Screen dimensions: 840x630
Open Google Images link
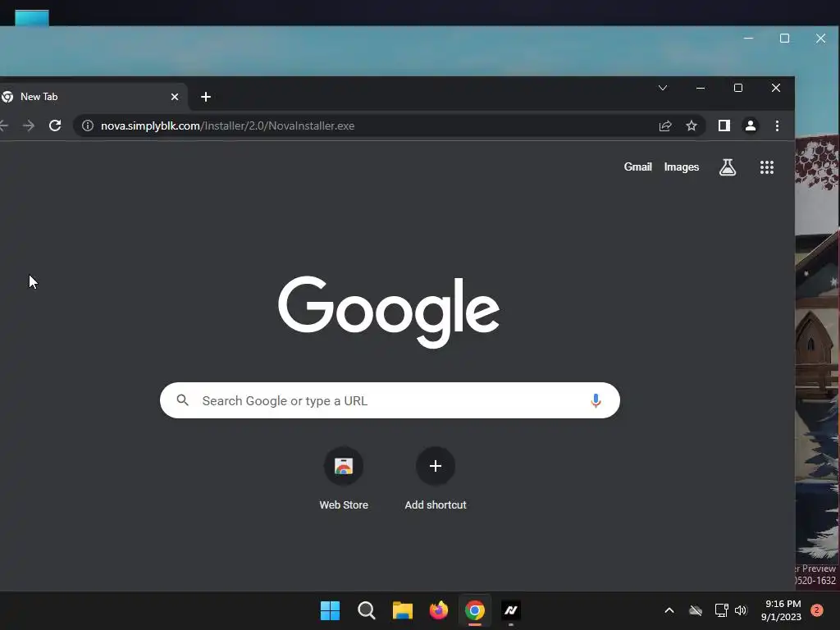[x=682, y=167]
